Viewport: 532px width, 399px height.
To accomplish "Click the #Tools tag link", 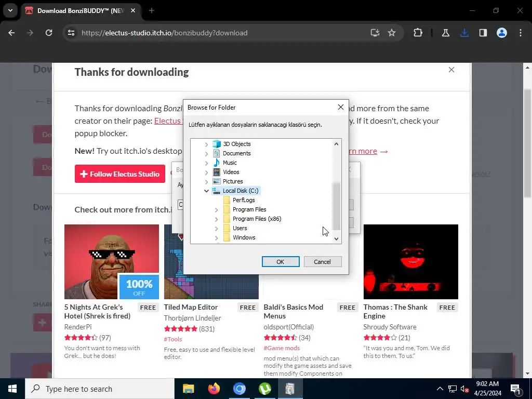I will (x=173, y=339).
